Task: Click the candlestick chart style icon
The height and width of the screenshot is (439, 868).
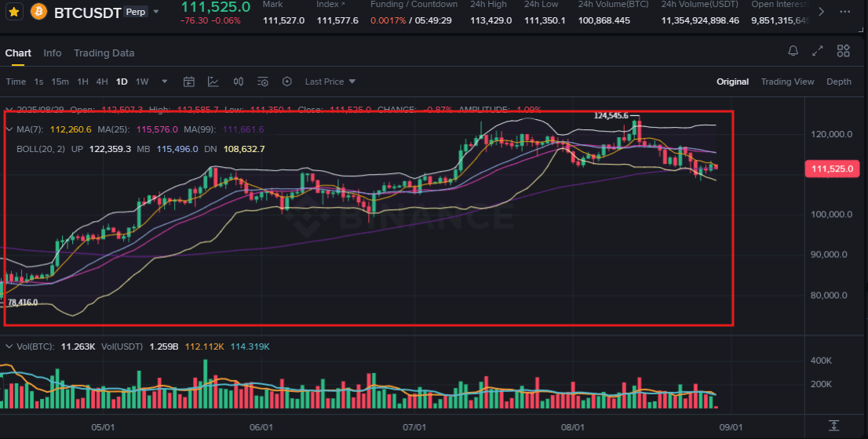Action: tap(239, 82)
